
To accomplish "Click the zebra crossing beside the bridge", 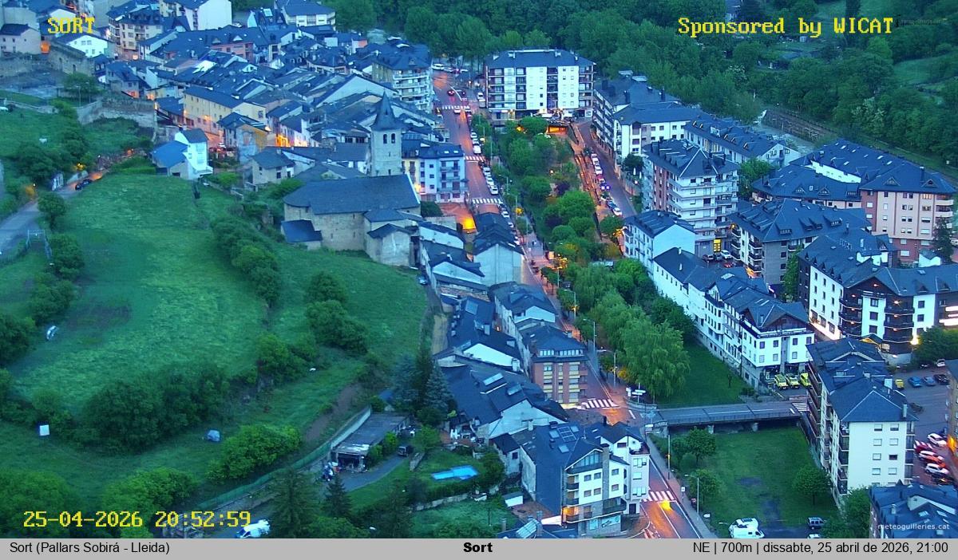I will point(599,404).
